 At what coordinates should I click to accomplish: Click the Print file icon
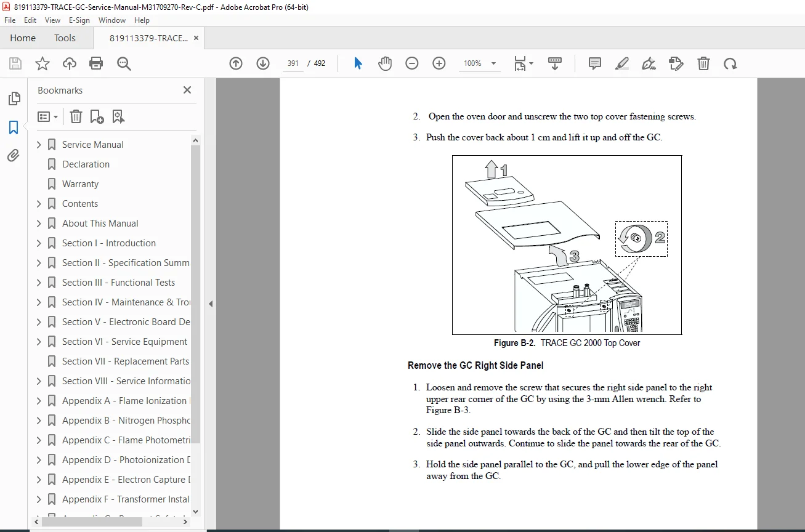tap(96, 63)
